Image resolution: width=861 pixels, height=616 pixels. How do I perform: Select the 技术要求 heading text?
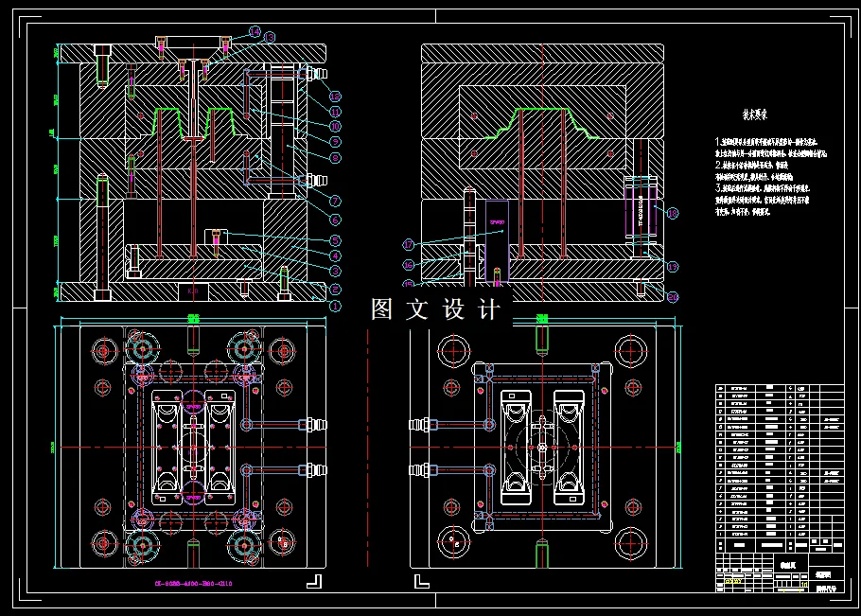point(755,114)
